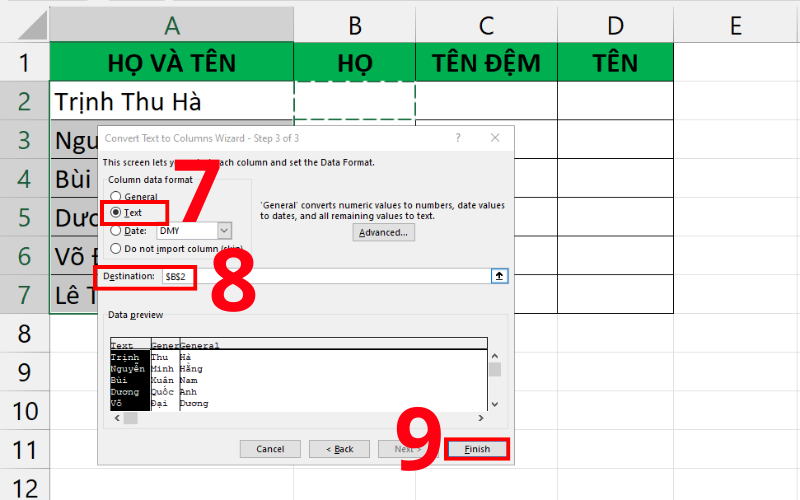
Task: Close the Convert Text to Columns dialog
Action: pyautogui.click(x=495, y=138)
